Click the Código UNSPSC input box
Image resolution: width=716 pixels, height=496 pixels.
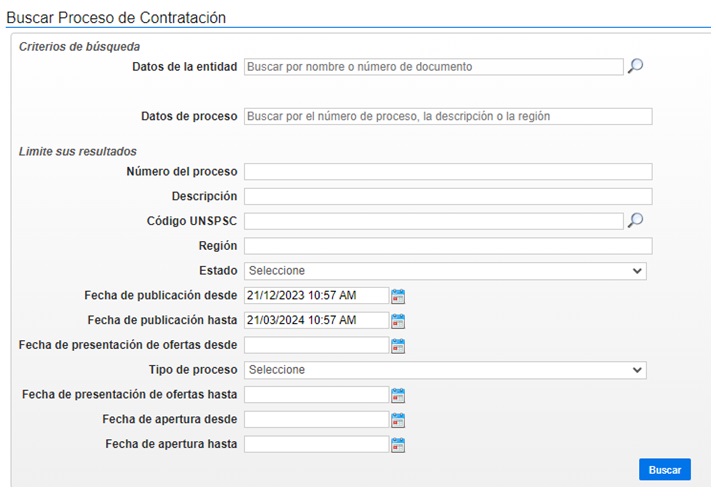click(433, 221)
